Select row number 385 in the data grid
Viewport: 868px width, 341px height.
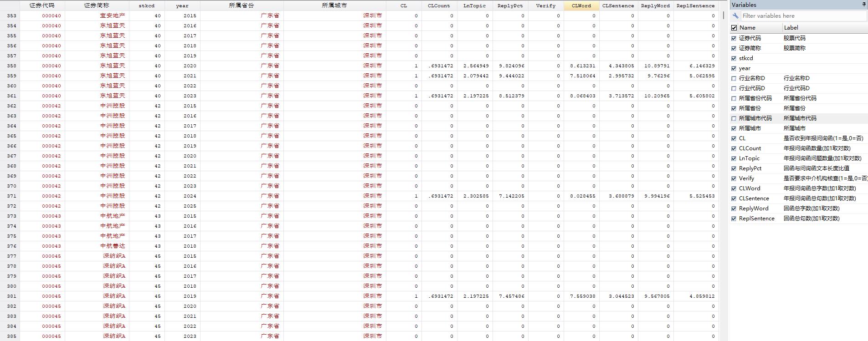pyautogui.click(x=10, y=336)
